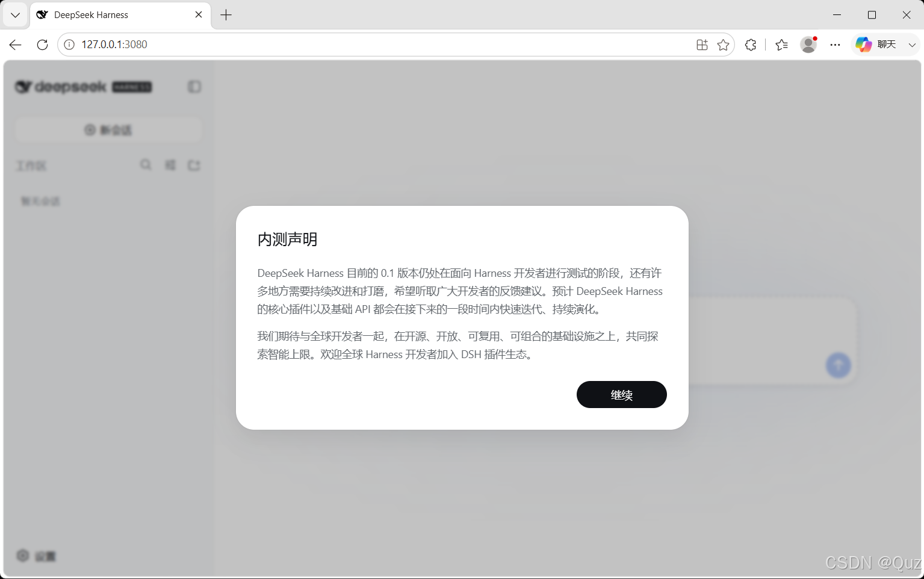Open browser settings and more menu
Viewport: 924px width, 579px height.
click(x=835, y=45)
